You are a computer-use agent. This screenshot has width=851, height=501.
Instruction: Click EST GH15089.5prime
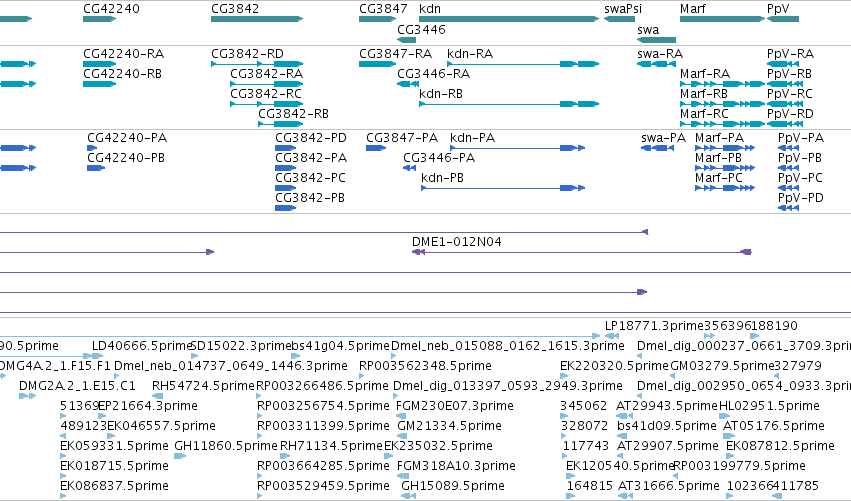tap(409, 496)
